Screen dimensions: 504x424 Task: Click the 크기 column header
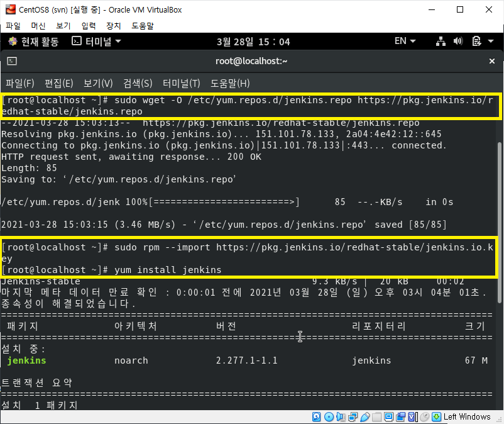(x=474, y=326)
